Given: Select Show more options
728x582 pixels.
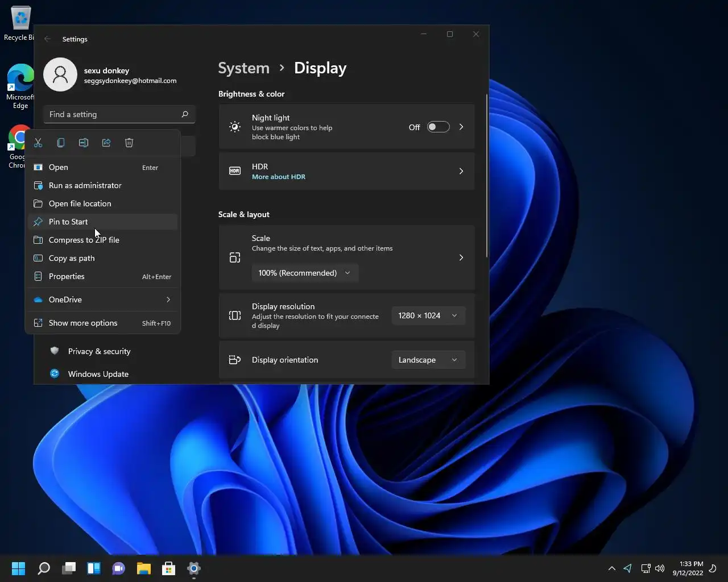Looking at the screenshot, I should pyautogui.click(x=103, y=323).
